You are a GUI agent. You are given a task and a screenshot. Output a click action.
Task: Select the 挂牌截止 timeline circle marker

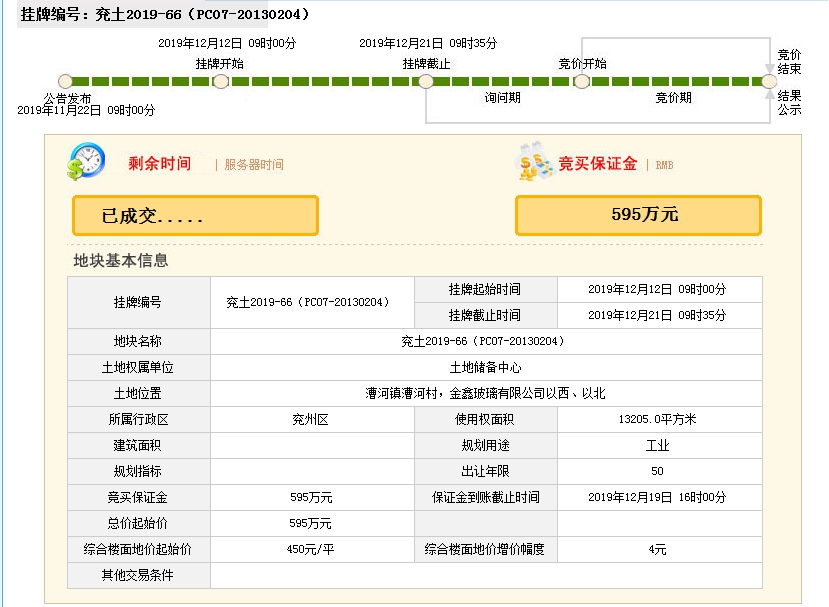pyautogui.click(x=426, y=81)
